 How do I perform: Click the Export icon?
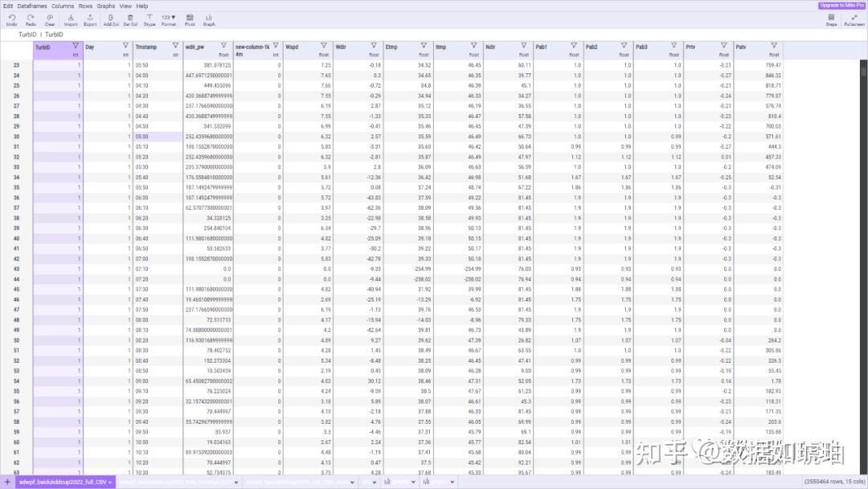click(x=90, y=18)
